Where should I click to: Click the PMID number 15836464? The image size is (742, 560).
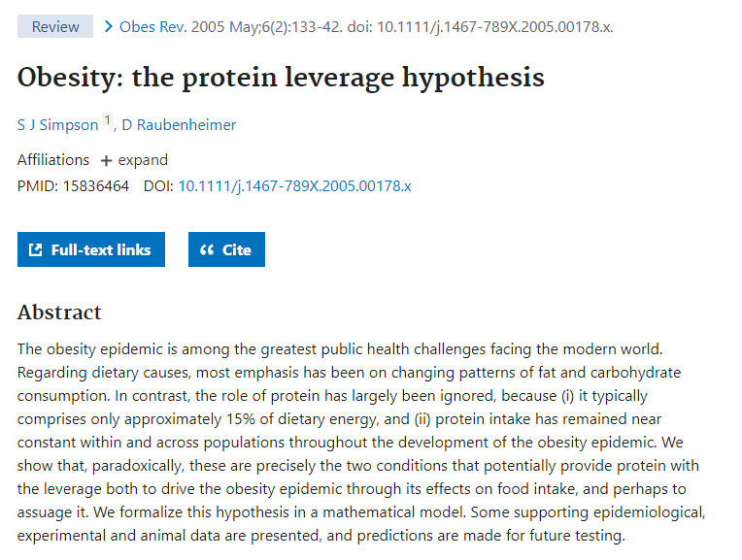click(94, 186)
